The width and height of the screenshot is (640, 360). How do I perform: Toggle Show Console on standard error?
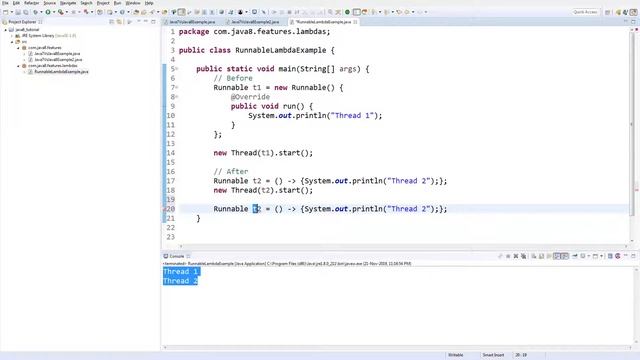pyautogui.click(x=565, y=256)
